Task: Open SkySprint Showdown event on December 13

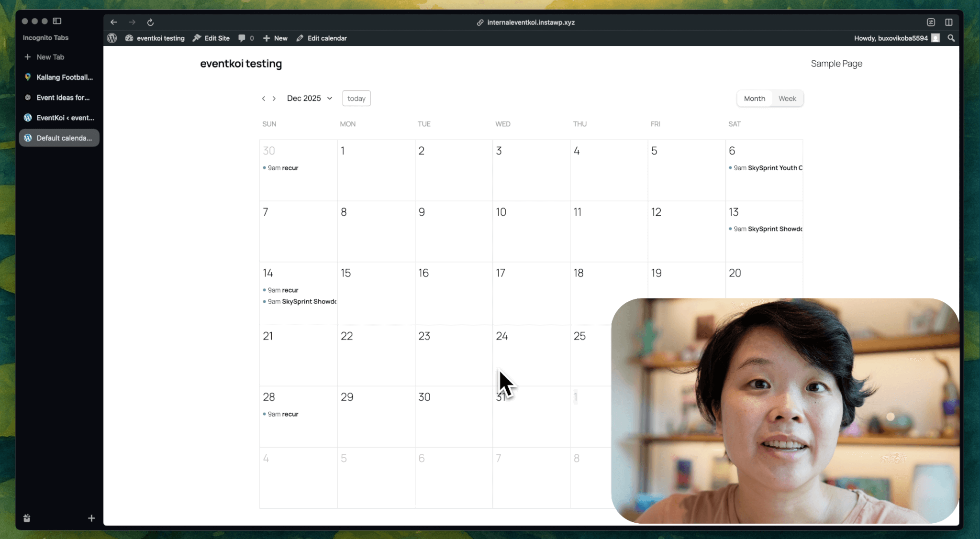Action: [765, 229]
